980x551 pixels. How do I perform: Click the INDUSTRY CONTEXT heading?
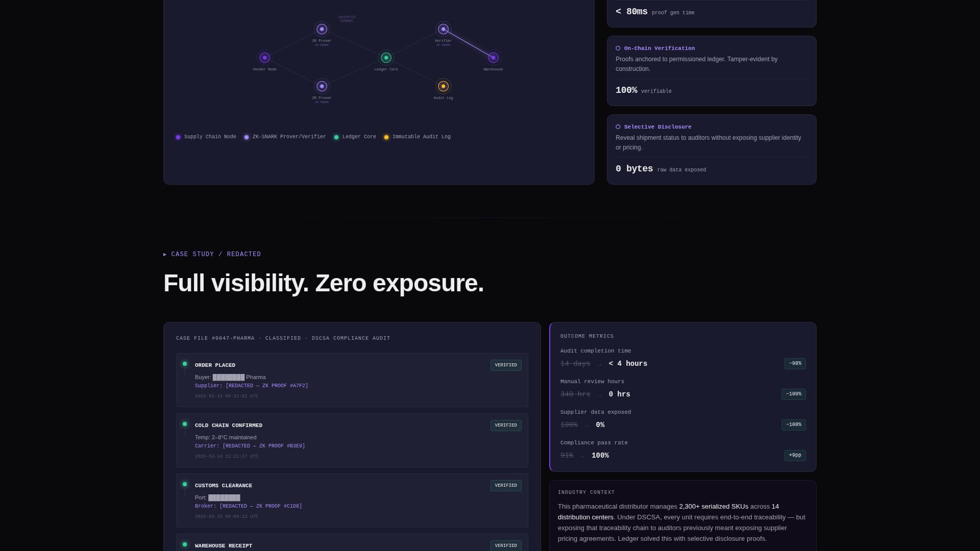[x=586, y=493]
